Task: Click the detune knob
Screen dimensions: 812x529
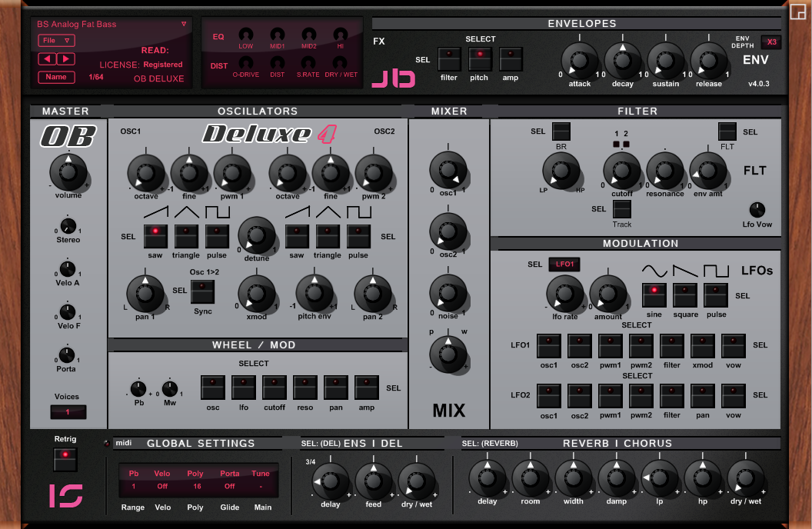Action: click(x=256, y=235)
